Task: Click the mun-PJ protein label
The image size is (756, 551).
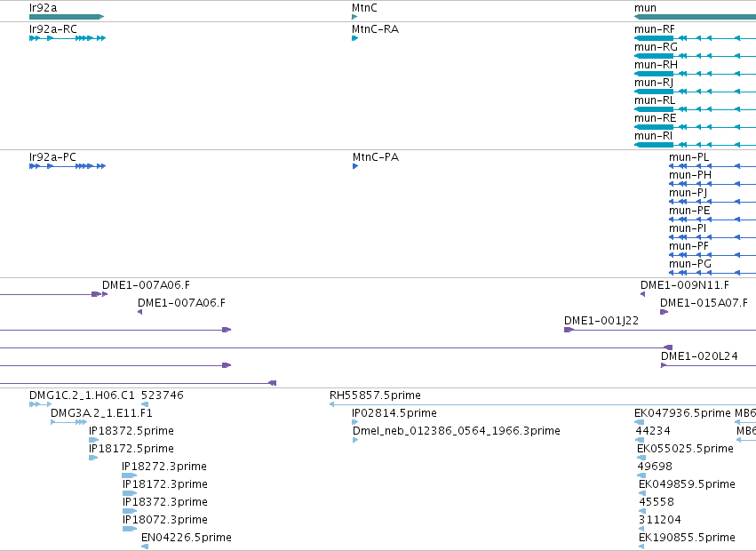Action: [x=688, y=193]
